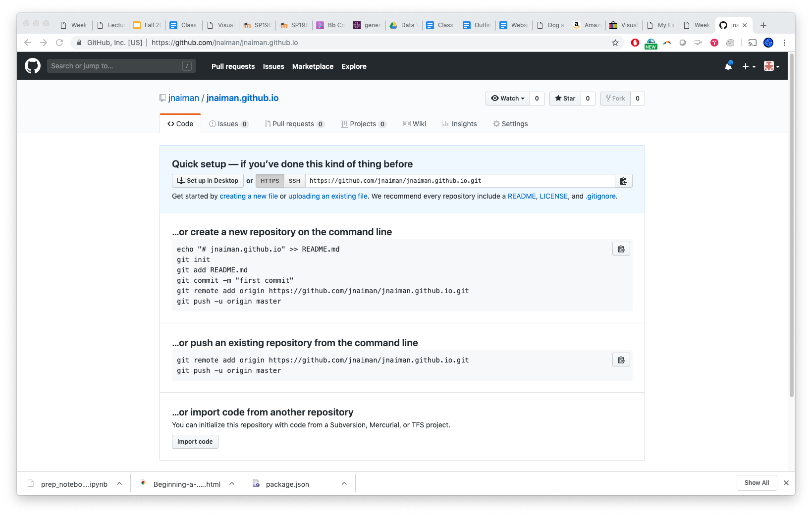This screenshot has width=812, height=516.
Task: Reload the page in Chrome
Action: (x=59, y=43)
